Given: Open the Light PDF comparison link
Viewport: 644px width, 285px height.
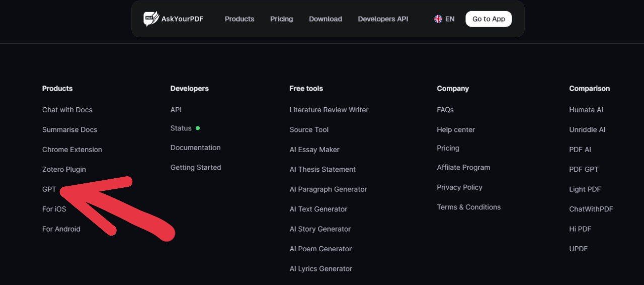Looking at the screenshot, I should pyautogui.click(x=585, y=189).
